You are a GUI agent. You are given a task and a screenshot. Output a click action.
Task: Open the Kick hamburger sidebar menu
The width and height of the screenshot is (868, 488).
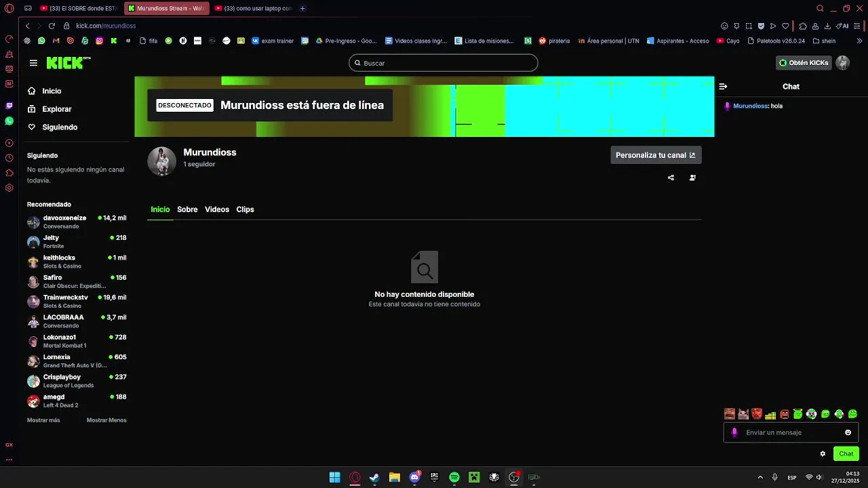pos(33,63)
